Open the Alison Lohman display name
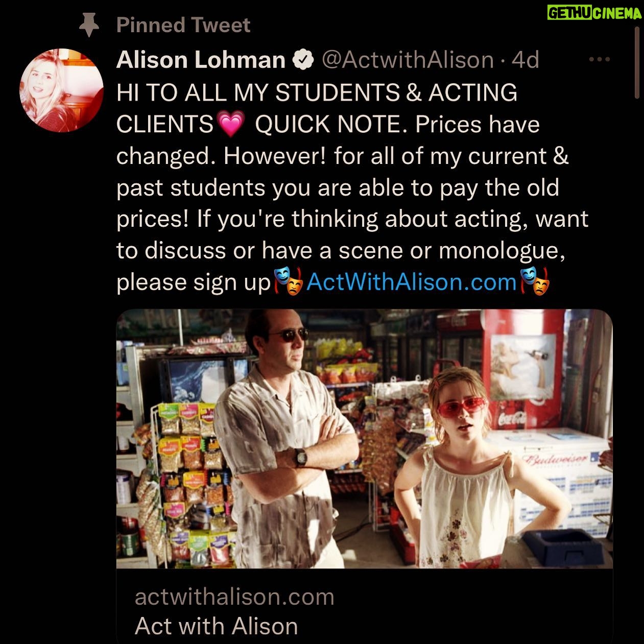Viewport: 644px width, 644px height. coord(201,60)
